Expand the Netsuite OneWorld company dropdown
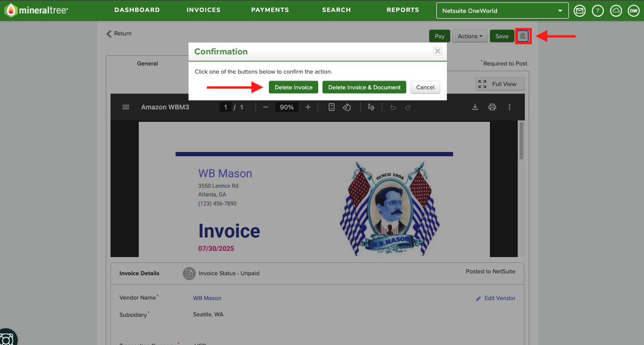Viewport: 644px width, 345px height. click(x=502, y=11)
